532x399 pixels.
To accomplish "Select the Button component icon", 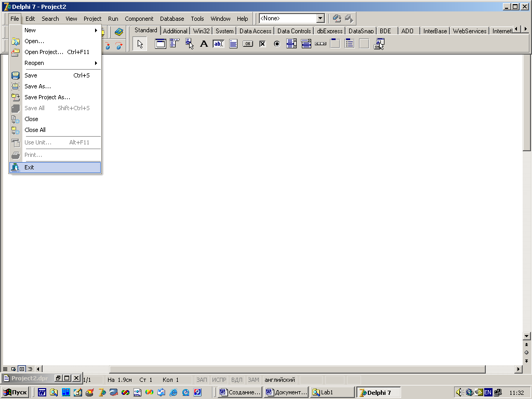I will point(248,44).
